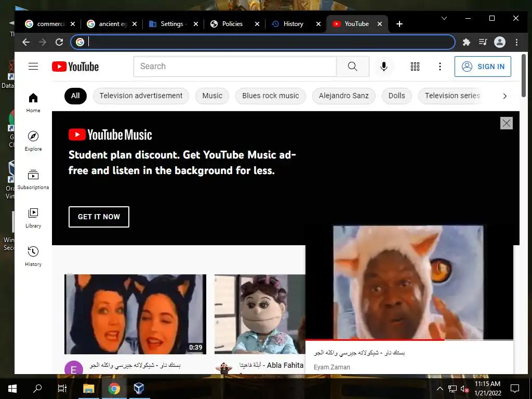Click the mini preview video player
The width and height of the screenshot is (532, 399).
(409, 282)
